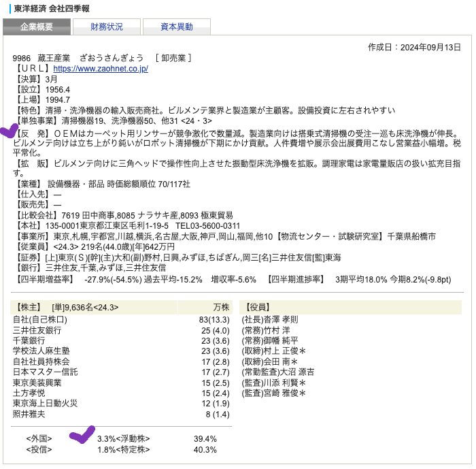Click officer (監査)川添 利賢
Viewport: 476px width, 469px height.
tap(273, 383)
